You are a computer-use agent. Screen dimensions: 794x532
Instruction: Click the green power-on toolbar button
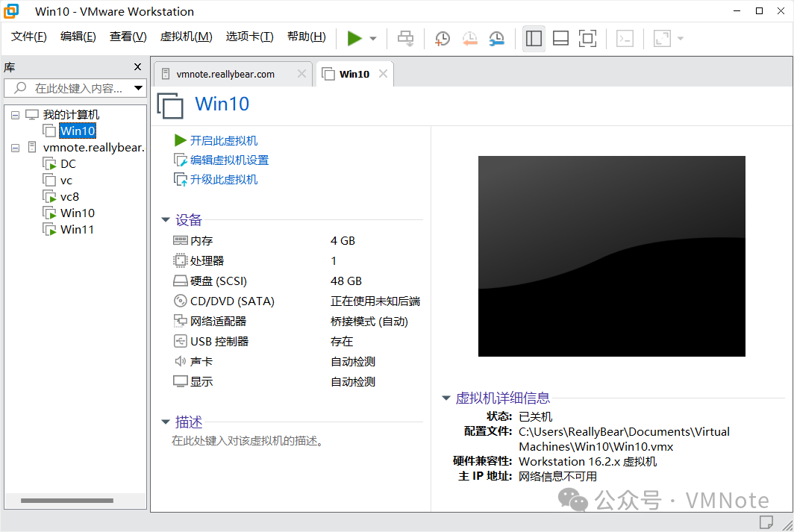(x=354, y=39)
